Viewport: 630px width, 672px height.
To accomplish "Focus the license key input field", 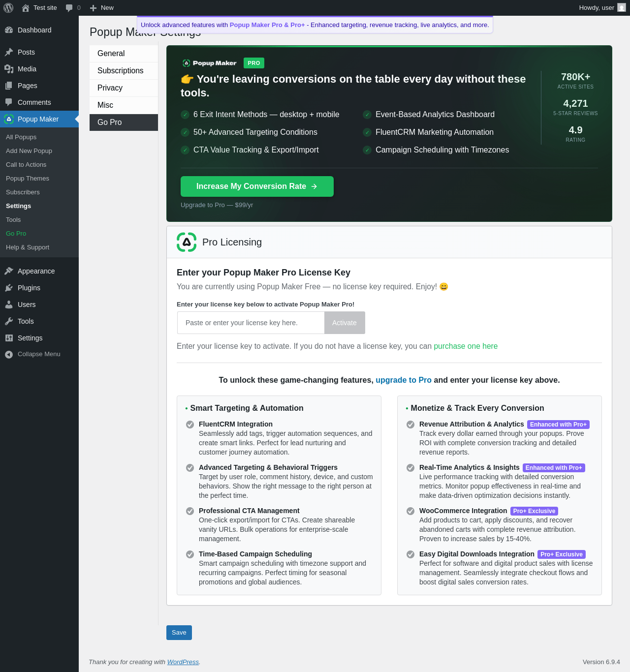I will (x=251, y=323).
